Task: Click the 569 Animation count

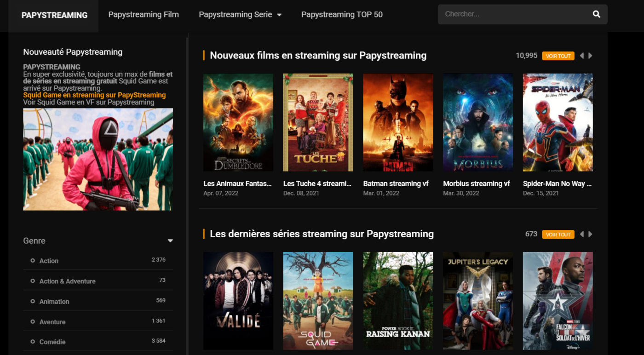Action: (x=161, y=300)
